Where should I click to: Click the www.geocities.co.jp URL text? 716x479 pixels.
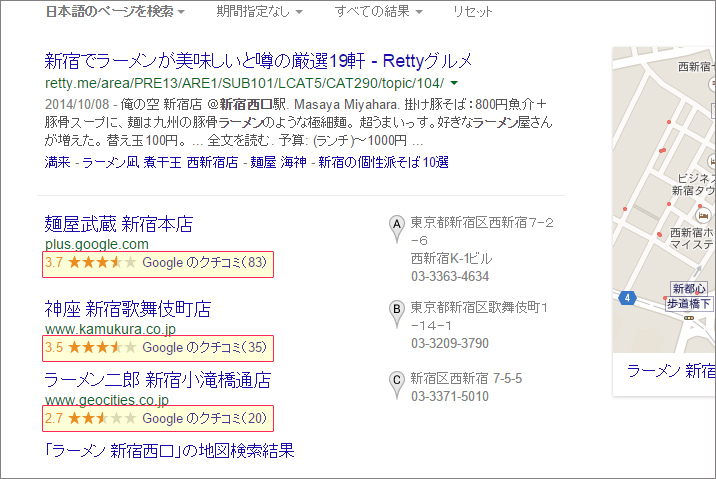click(x=107, y=400)
